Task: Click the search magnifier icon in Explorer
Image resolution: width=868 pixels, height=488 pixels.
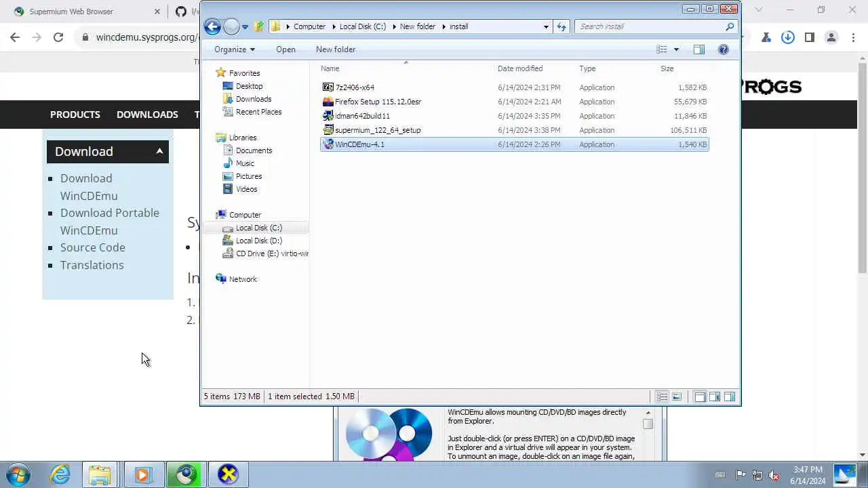Action: point(730,26)
